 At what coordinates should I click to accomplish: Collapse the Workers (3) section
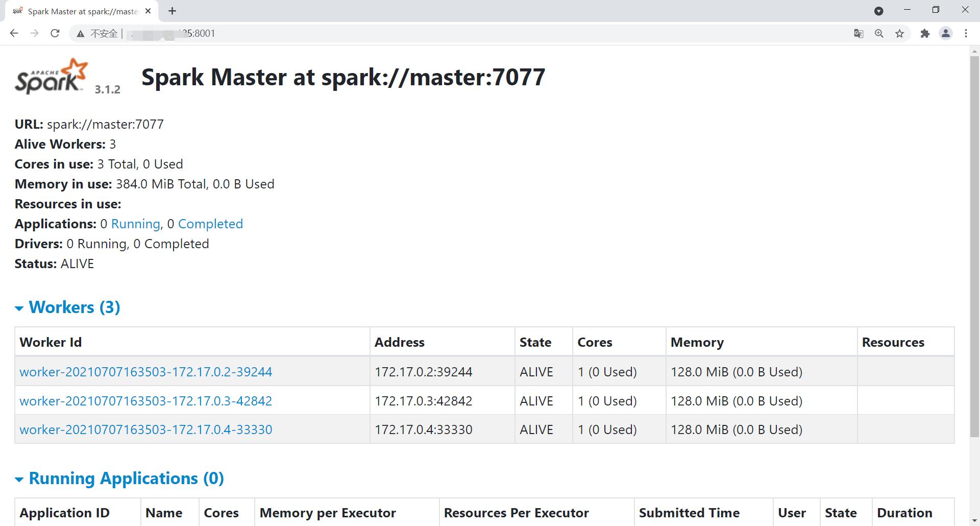point(67,307)
